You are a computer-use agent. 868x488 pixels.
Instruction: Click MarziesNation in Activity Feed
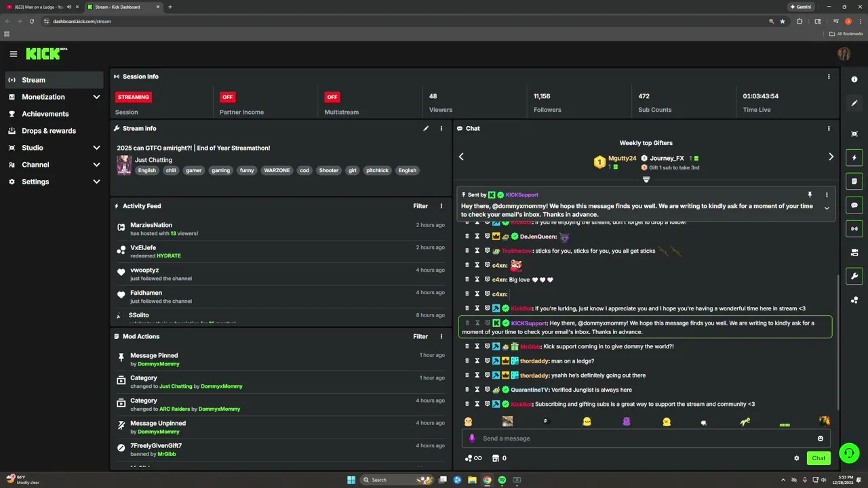pos(151,225)
